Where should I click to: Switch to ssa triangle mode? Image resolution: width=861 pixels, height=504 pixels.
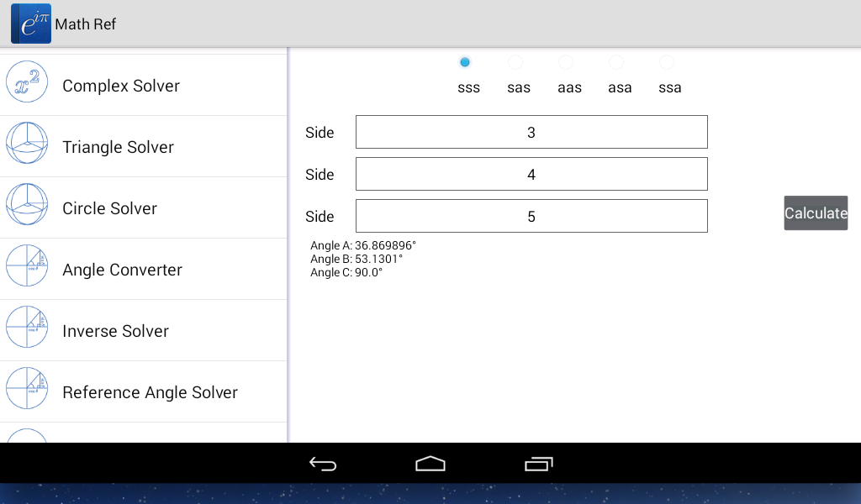coord(667,62)
